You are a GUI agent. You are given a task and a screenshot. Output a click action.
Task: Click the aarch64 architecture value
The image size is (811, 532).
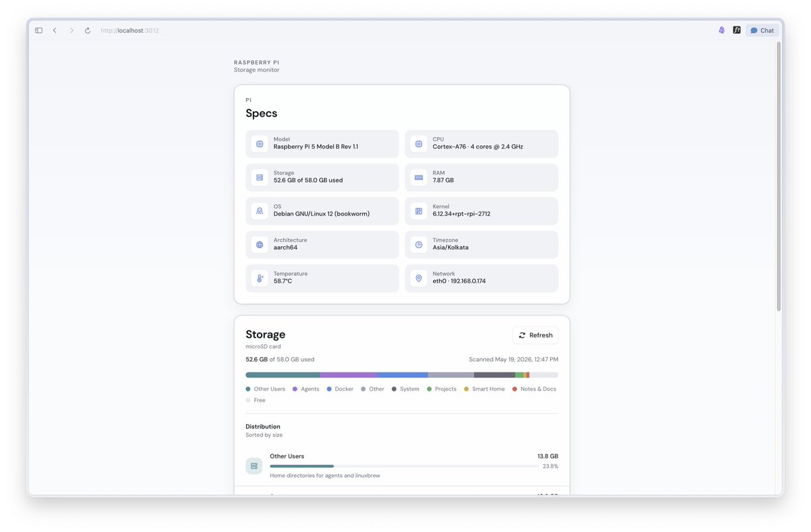tap(285, 247)
